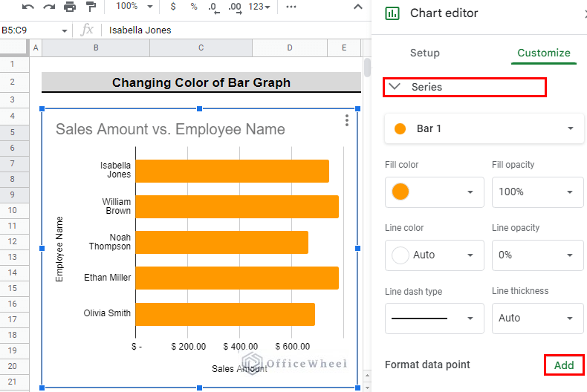The width and height of the screenshot is (587, 392).
Task: Click the vertical scrollbar thumb of the sheet
Action: point(367,67)
